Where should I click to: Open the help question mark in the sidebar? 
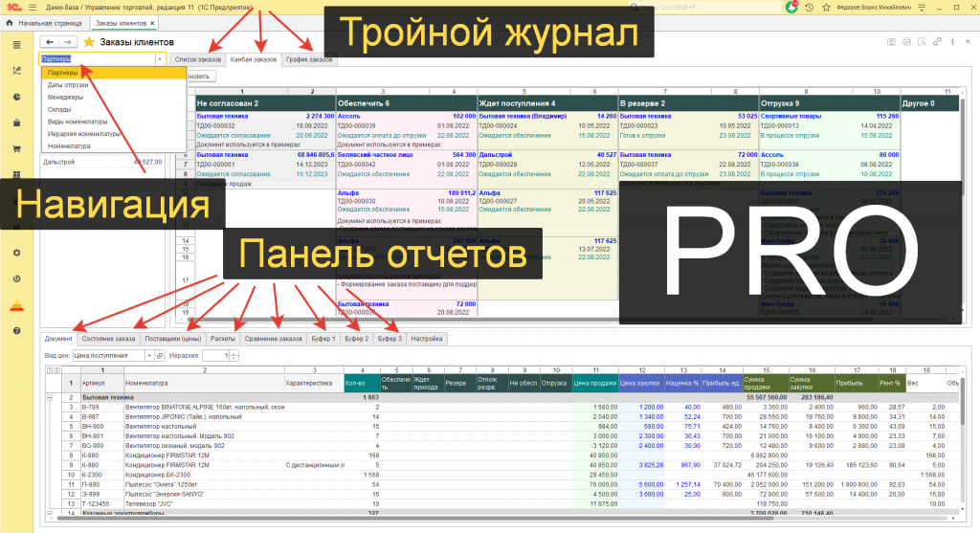[x=17, y=330]
